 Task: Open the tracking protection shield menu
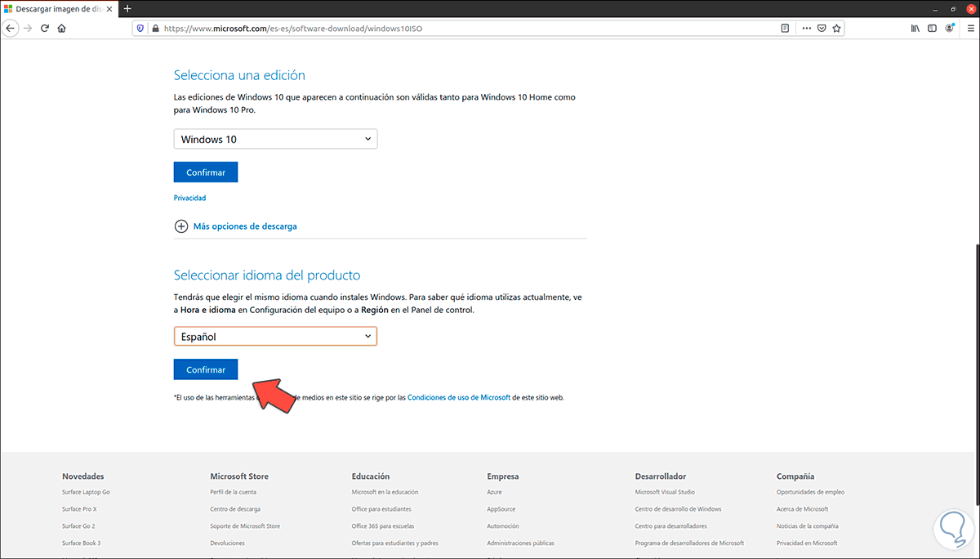coord(140,27)
